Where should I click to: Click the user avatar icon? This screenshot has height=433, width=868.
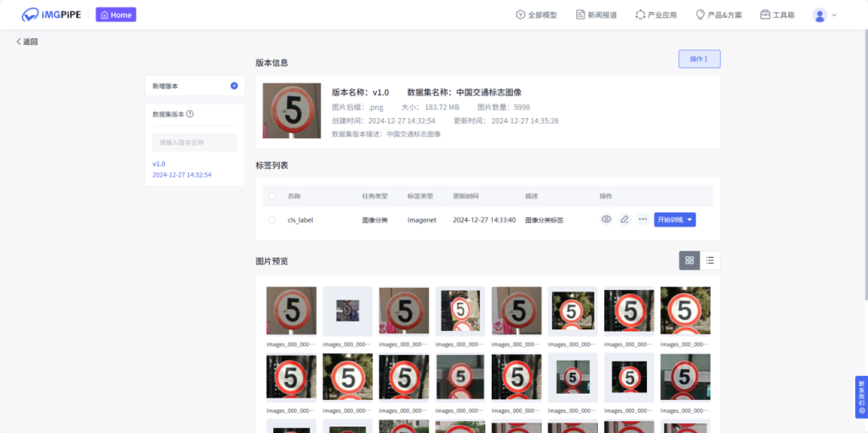click(x=819, y=15)
